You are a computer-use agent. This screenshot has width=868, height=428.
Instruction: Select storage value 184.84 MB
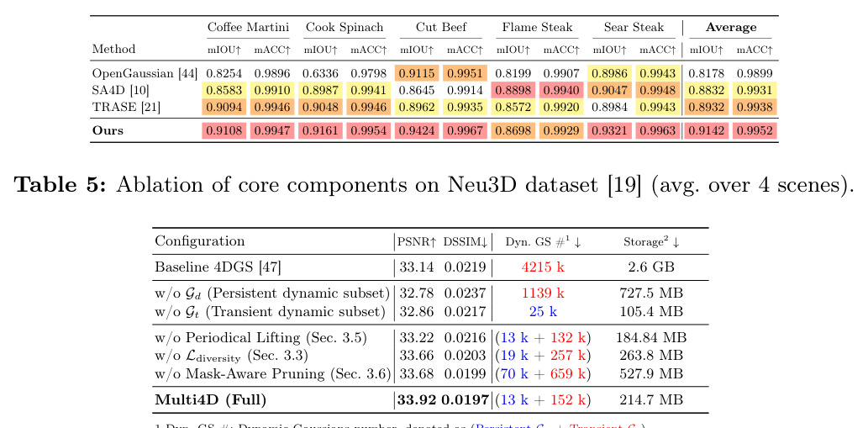pyautogui.click(x=651, y=338)
